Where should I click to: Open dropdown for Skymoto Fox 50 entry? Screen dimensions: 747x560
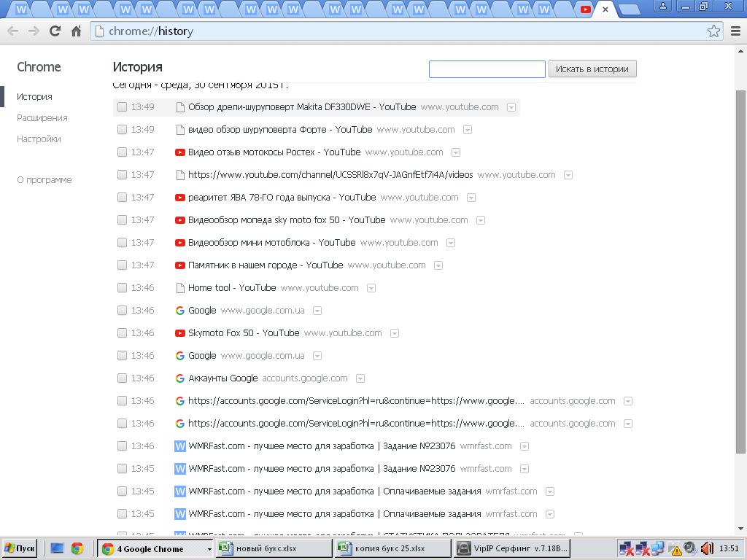coord(395,334)
